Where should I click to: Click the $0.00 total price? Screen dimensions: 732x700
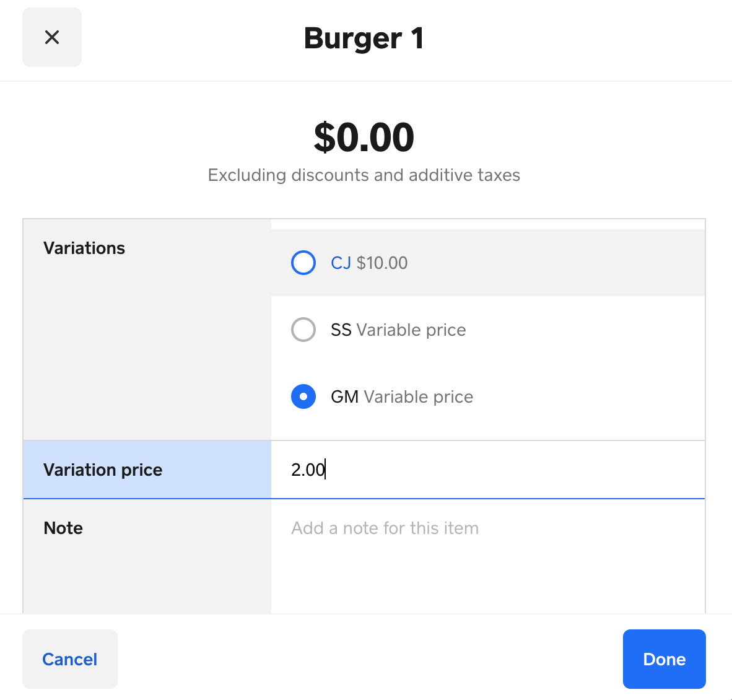364,138
